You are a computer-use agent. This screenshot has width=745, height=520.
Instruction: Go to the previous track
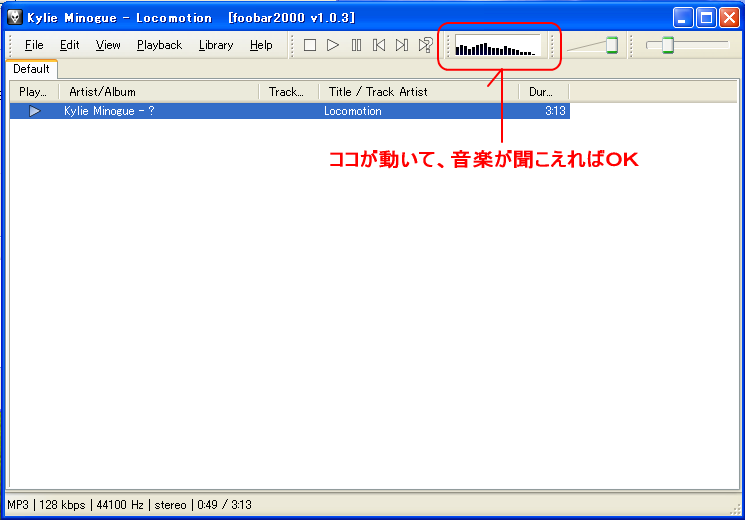click(379, 45)
